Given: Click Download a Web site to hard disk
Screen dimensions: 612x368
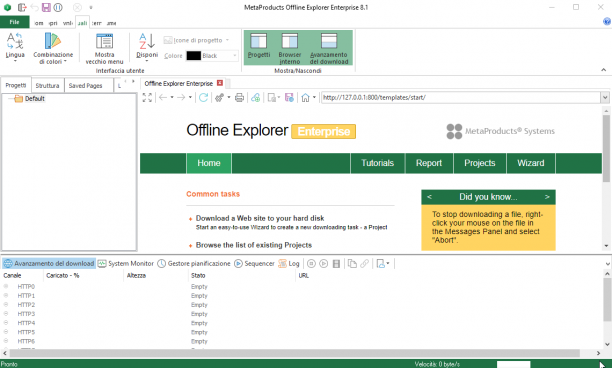Looking at the screenshot, I should tap(260, 218).
